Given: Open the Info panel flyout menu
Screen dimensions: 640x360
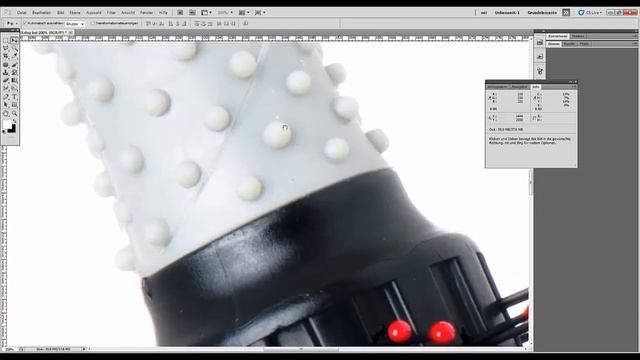Looking at the screenshot, I should 574,87.
